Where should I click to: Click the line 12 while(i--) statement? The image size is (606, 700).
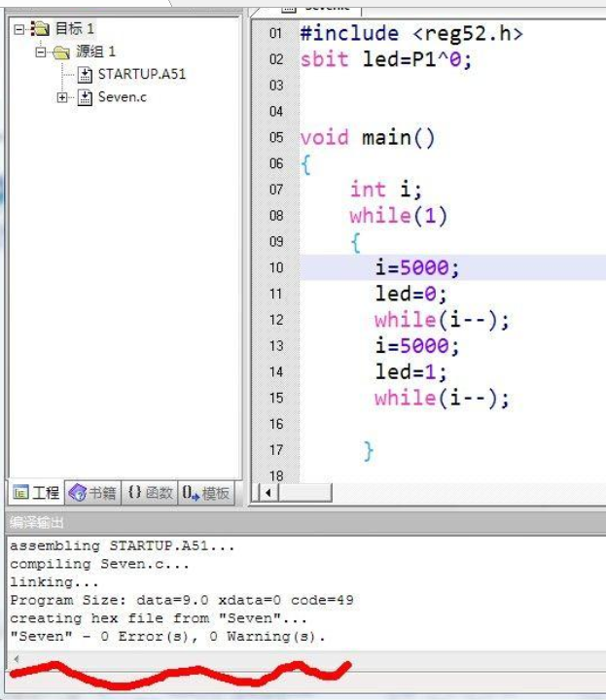click(x=442, y=320)
